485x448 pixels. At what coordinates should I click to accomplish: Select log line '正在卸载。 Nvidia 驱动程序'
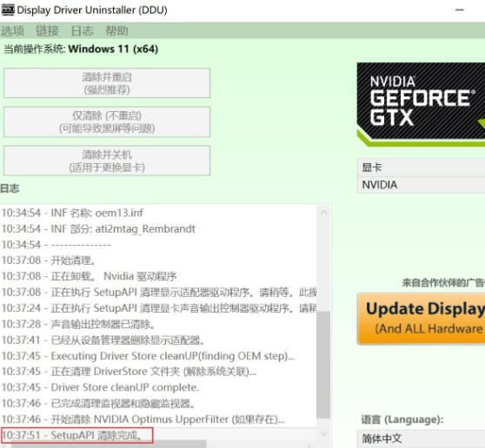[x=158, y=276]
